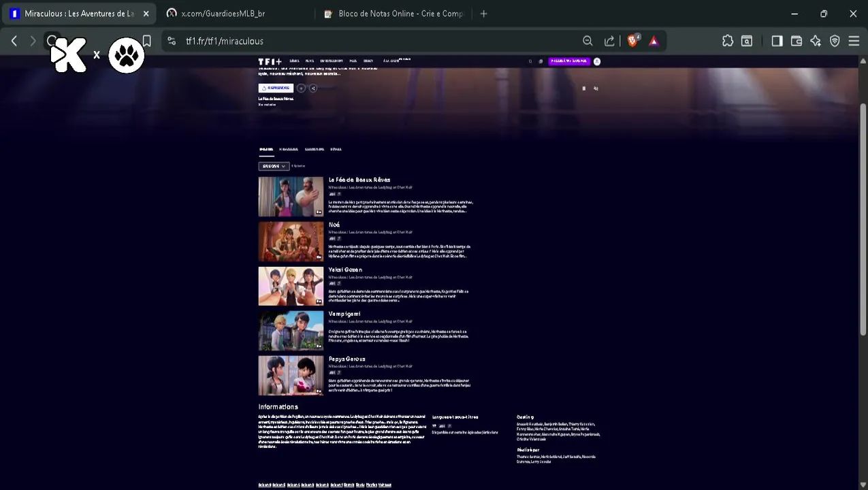Open the Vampigami episode thumbnail
This screenshot has width=868, height=490.
point(291,331)
